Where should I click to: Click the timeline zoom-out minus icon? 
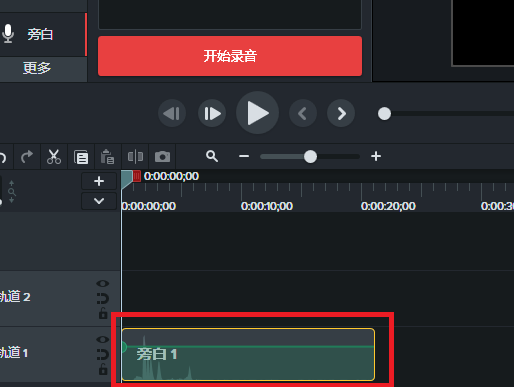pos(244,156)
